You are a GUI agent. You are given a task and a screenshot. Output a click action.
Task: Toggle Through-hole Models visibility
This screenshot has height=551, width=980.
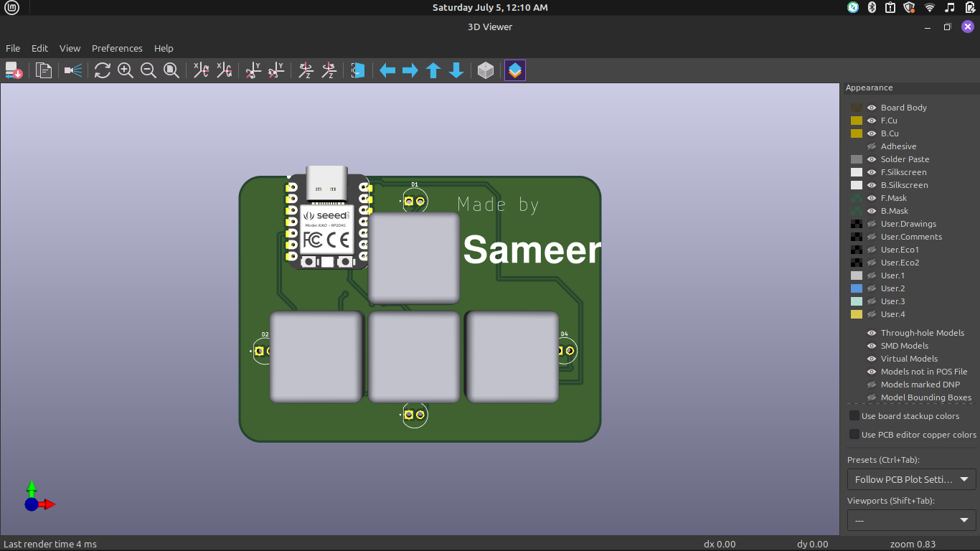tap(872, 333)
